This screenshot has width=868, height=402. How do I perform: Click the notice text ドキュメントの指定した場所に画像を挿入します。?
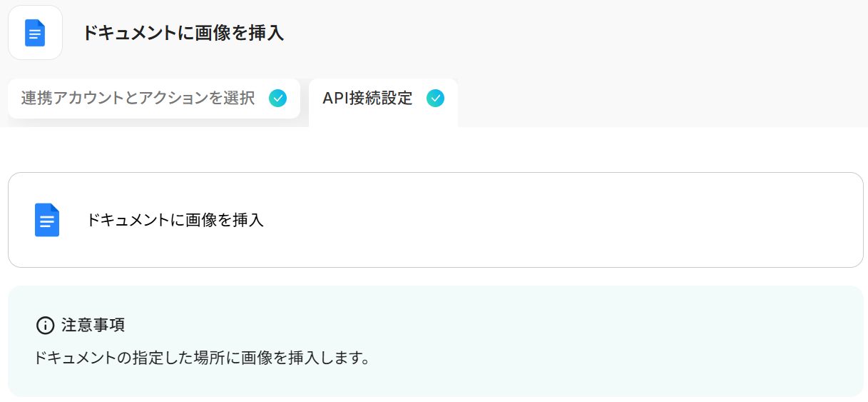202,357
